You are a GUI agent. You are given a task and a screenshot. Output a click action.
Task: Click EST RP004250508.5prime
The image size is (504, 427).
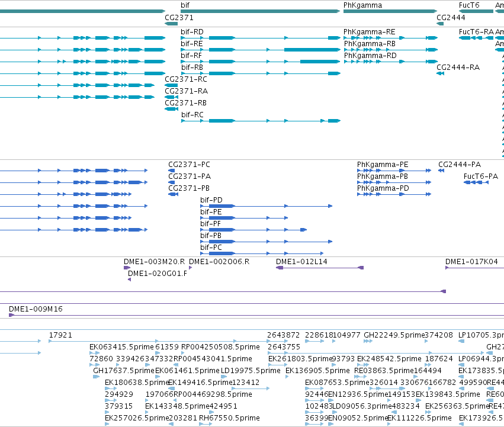pos(220,347)
